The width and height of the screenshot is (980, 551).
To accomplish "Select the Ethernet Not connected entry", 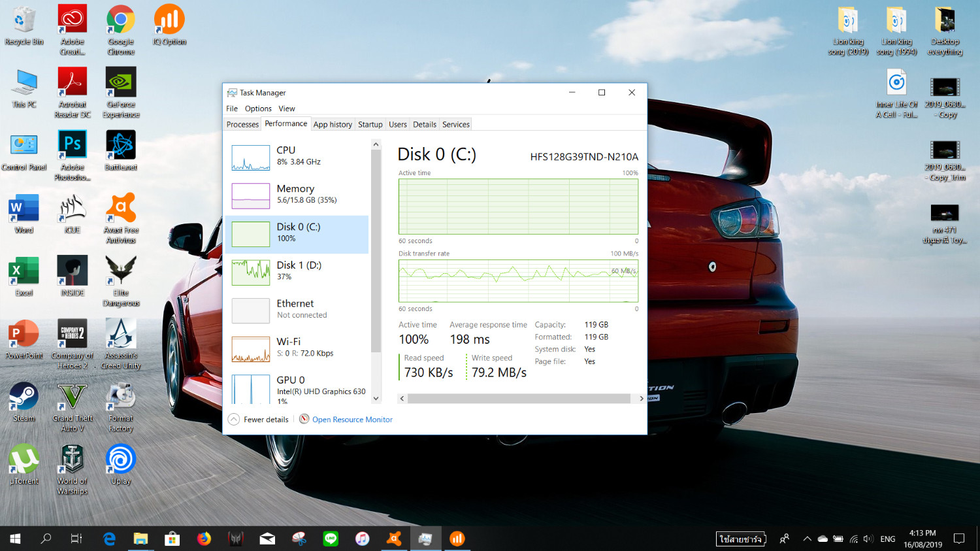I will coord(297,310).
